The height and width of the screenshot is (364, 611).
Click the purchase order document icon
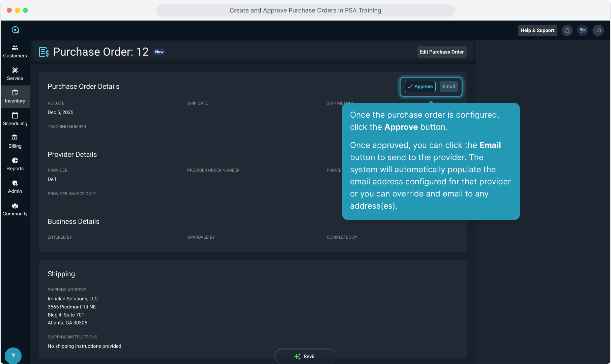[44, 52]
